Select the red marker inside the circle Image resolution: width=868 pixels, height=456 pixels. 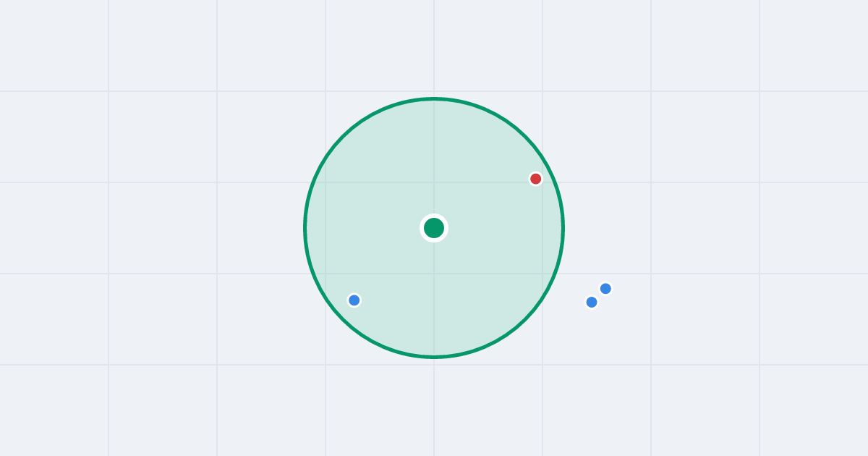535,179
